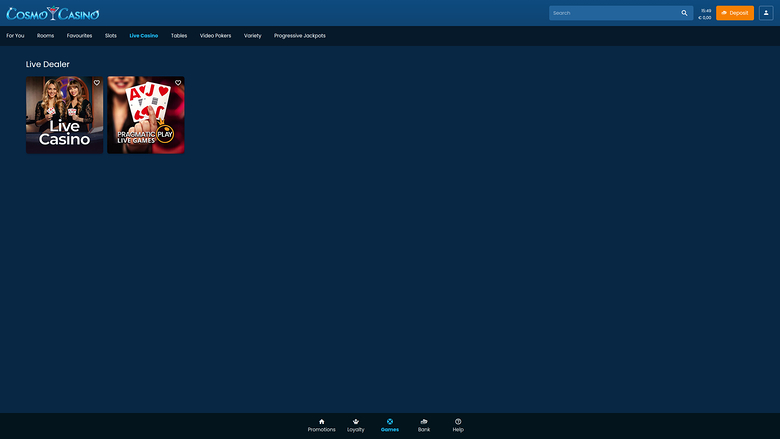
Task: Click the search magnifier icon
Action: tap(684, 13)
